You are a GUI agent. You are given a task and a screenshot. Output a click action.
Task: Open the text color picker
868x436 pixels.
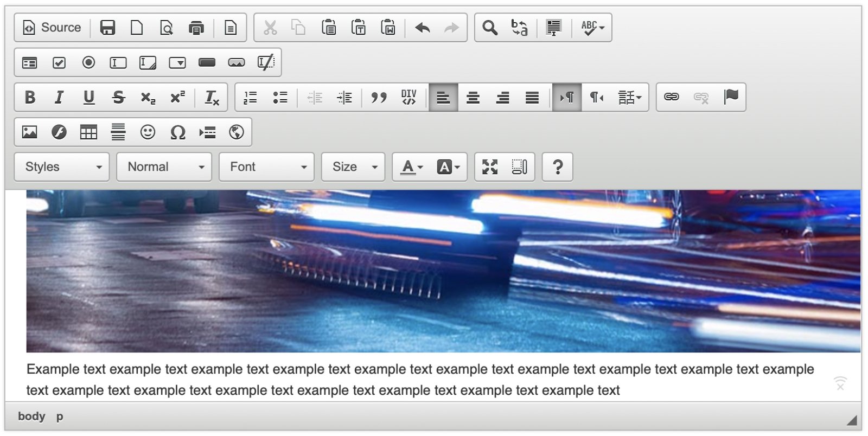pyautogui.click(x=411, y=167)
